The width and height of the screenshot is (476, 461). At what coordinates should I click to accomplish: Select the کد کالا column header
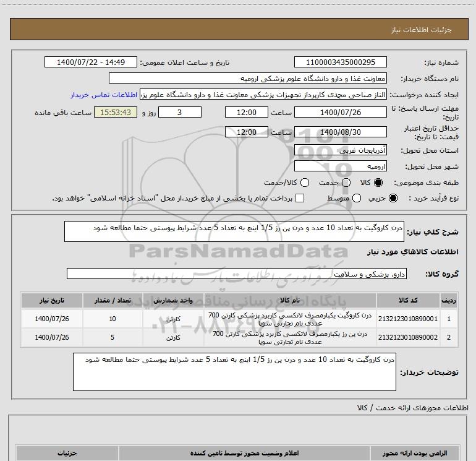[408, 300]
